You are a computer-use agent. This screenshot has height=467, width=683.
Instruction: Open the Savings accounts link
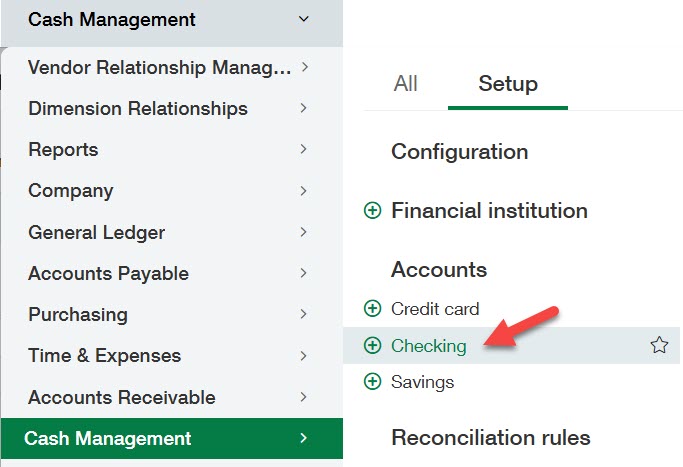[423, 382]
